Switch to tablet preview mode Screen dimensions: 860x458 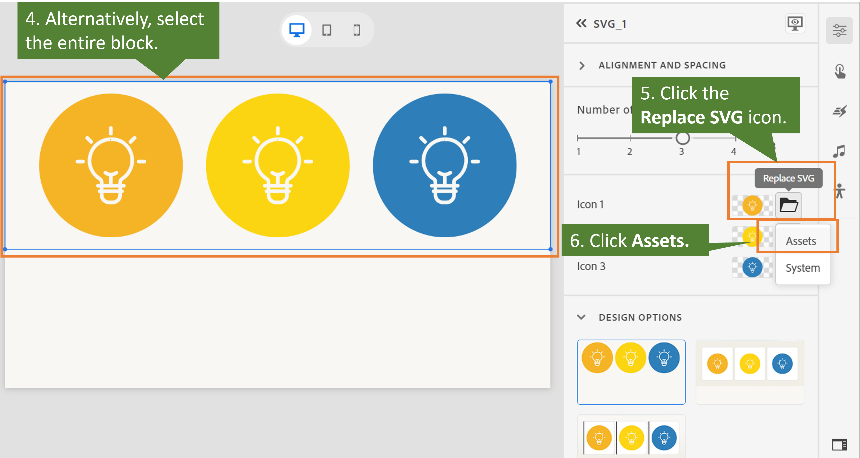tap(327, 30)
